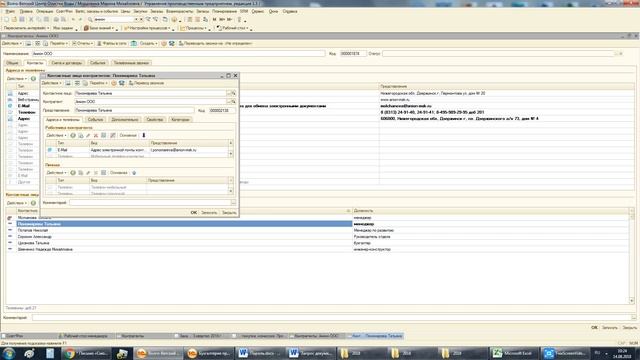Click the red delete icon in dialog contacts toolbar
The image size is (640, 360).
96,135
